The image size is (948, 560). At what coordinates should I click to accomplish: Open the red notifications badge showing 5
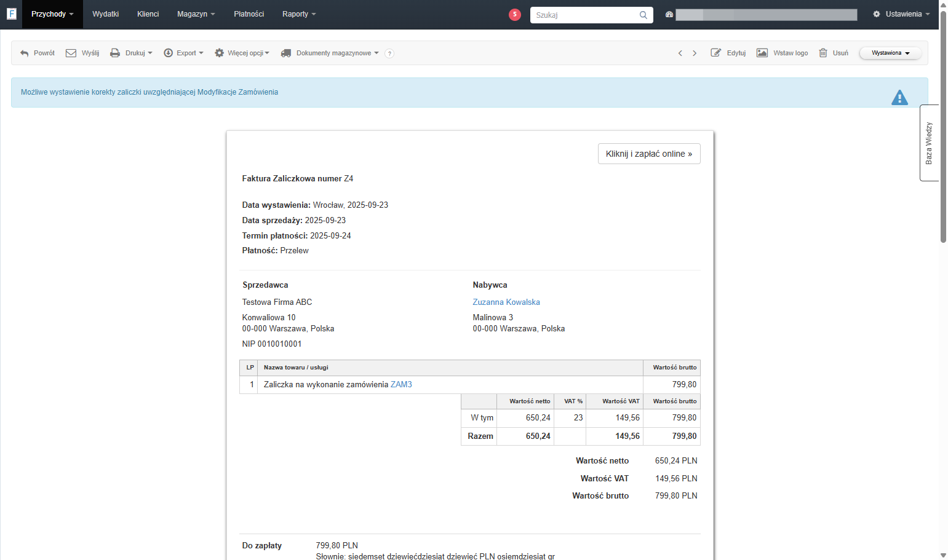(x=515, y=15)
